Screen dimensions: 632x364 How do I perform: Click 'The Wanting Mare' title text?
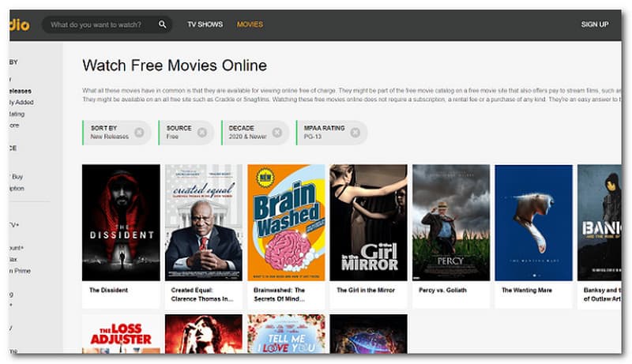[x=526, y=290]
